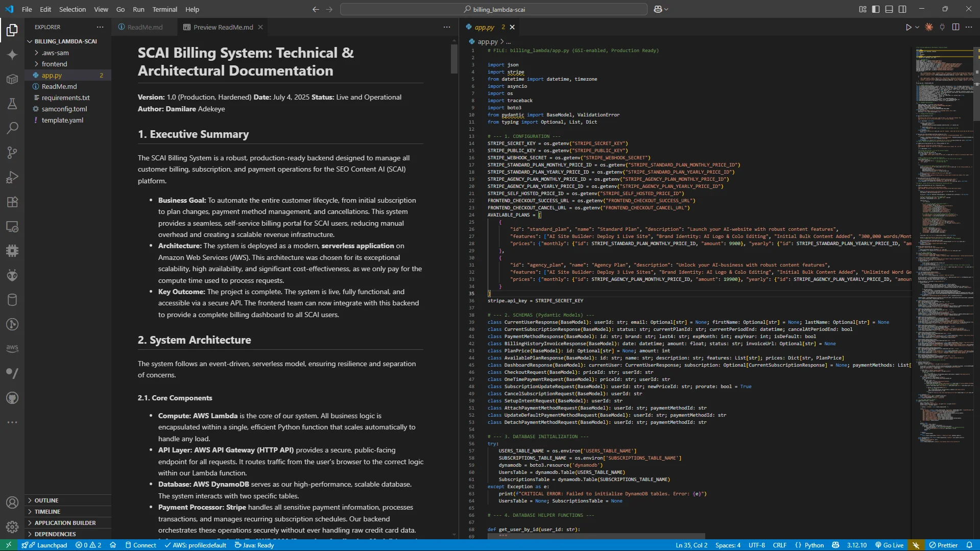Split the app.py editor to the right
Image resolution: width=980 pixels, height=551 pixels.
[x=955, y=27]
